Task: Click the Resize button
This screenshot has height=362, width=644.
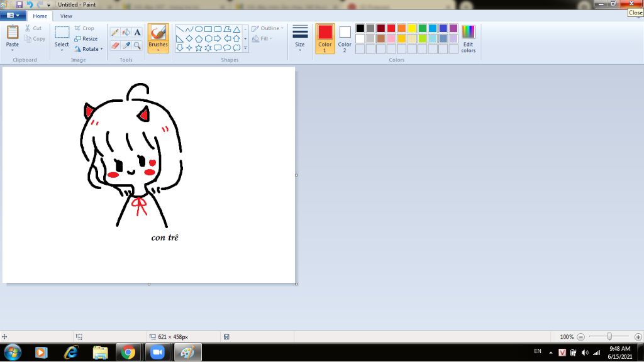Action: tap(86, 38)
